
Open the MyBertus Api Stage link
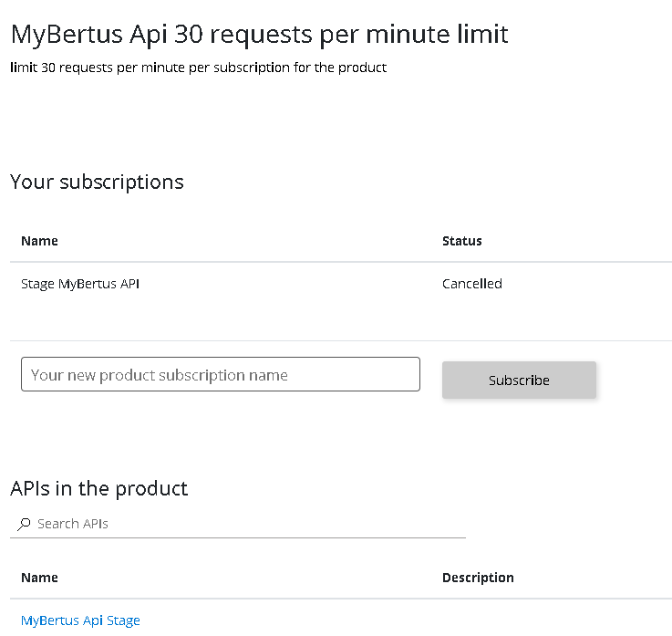click(x=80, y=620)
